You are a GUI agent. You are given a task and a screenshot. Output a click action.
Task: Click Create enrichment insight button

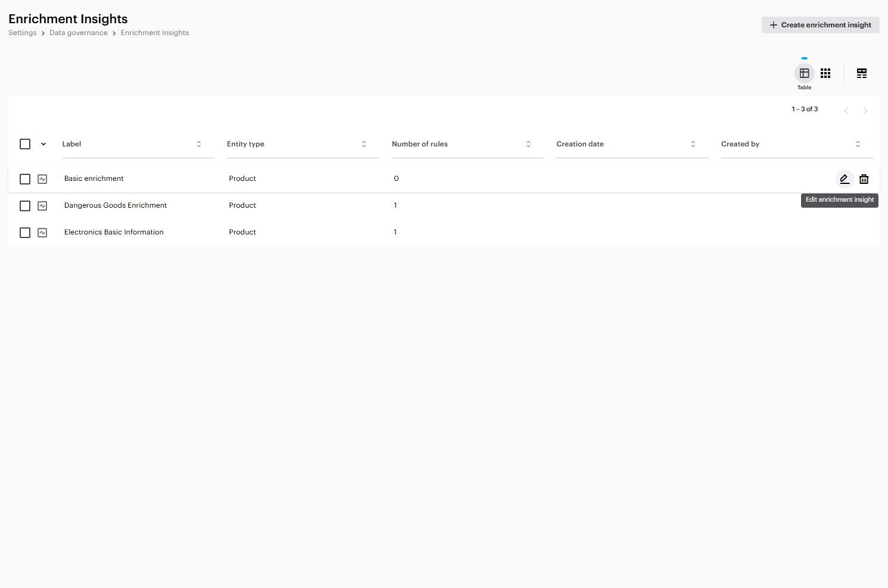tap(820, 25)
